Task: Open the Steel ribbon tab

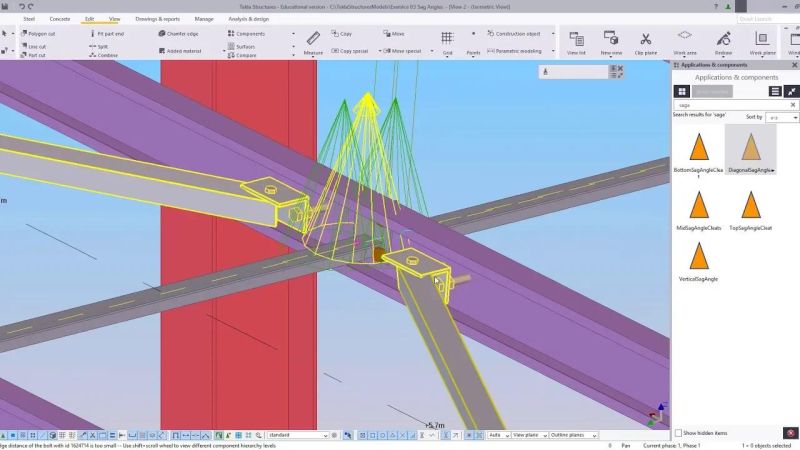Action: coord(29,19)
